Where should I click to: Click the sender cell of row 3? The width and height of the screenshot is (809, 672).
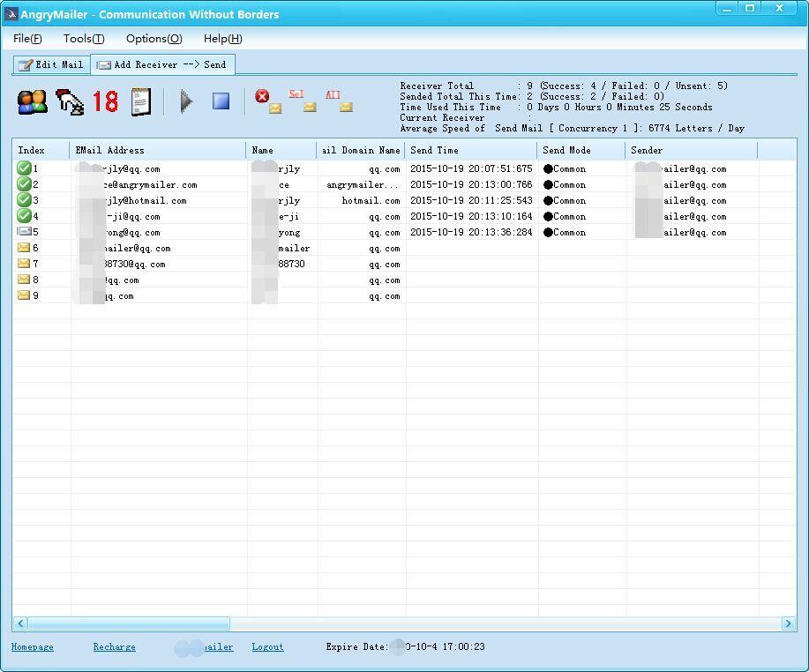(x=681, y=200)
